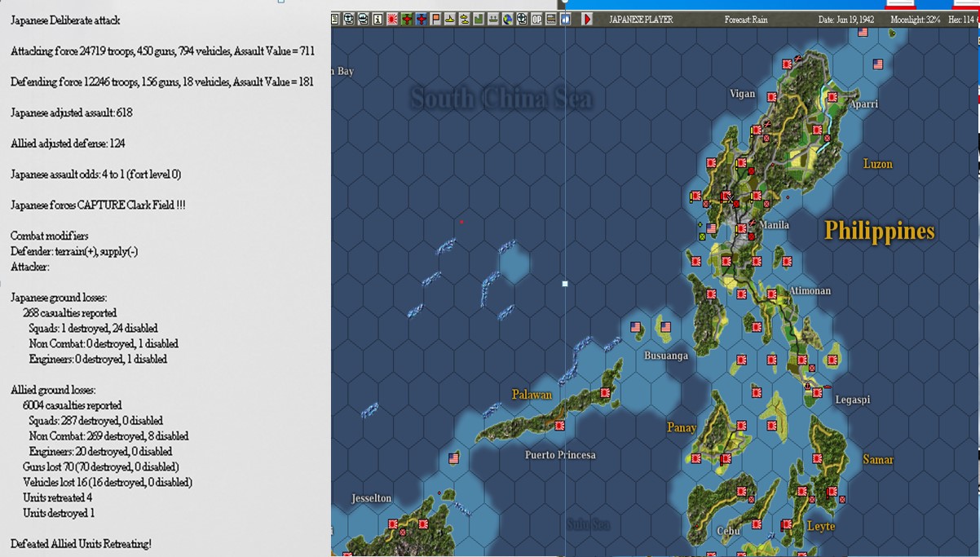Click the targeting crosshair toolbar icon
Screen dimensions: 980x557
(520, 18)
